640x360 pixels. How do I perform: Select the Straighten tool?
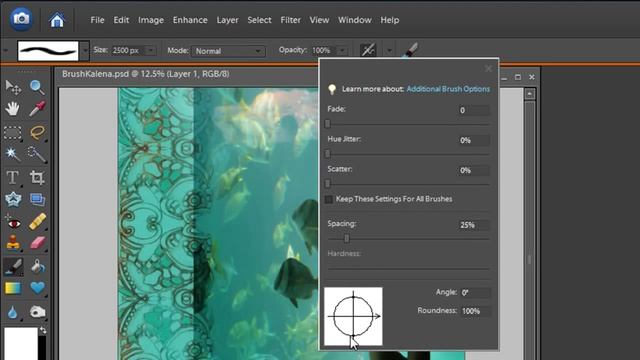click(37, 200)
